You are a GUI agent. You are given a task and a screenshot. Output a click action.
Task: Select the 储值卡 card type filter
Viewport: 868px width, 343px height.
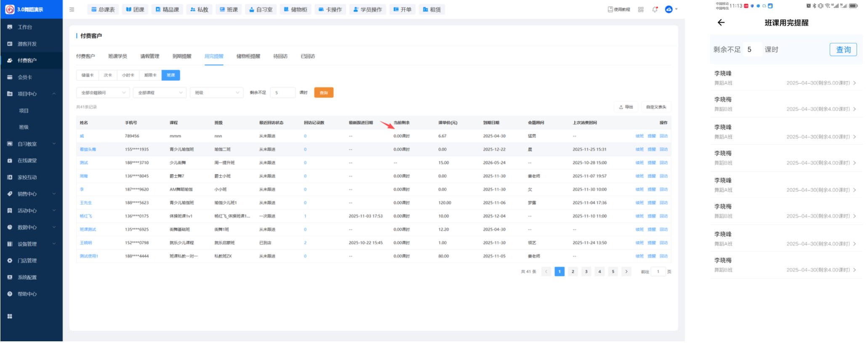(x=87, y=75)
